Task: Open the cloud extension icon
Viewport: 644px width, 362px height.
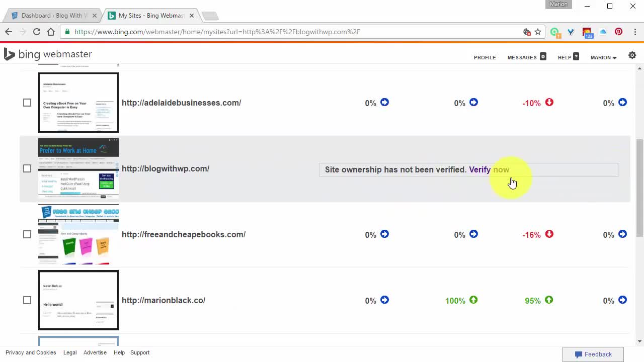Action: 603,32
